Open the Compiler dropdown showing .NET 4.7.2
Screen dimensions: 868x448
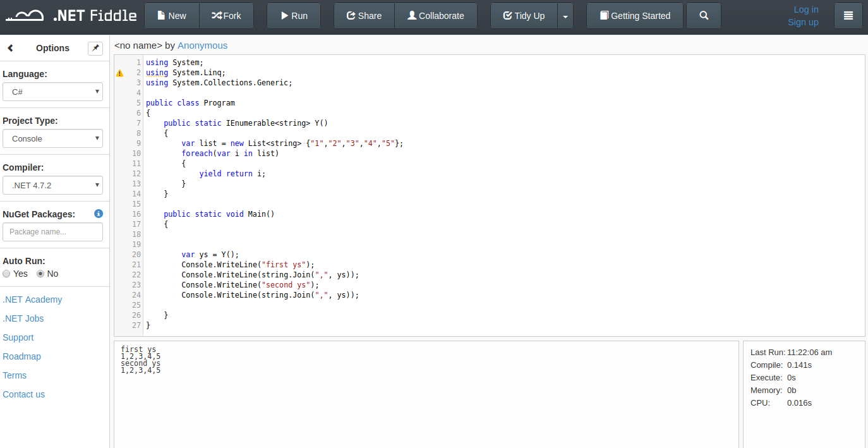(52, 185)
